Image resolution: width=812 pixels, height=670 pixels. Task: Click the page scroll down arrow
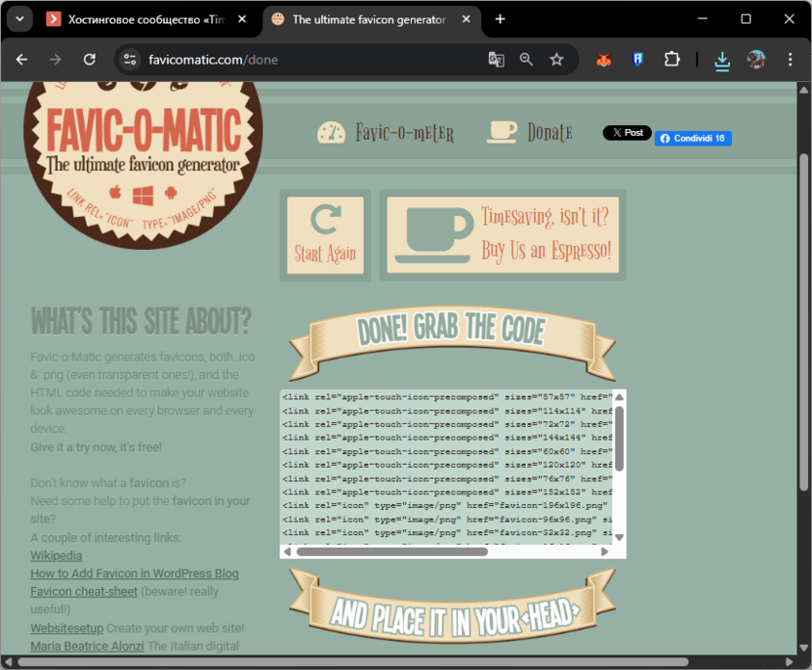tap(804, 648)
